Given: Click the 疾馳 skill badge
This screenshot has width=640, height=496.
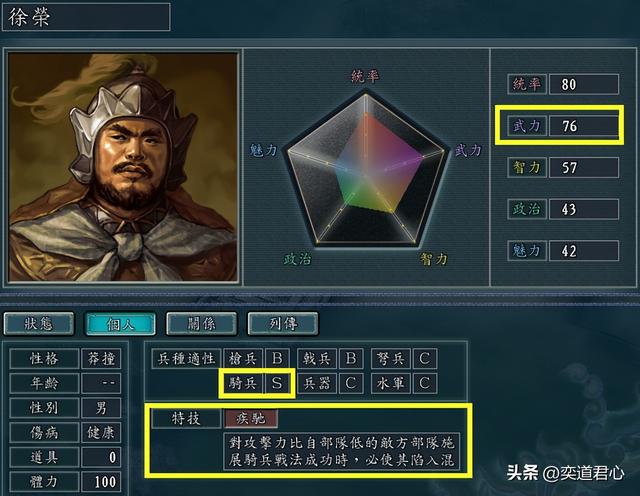Looking at the screenshot, I should pyautogui.click(x=251, y=418).
